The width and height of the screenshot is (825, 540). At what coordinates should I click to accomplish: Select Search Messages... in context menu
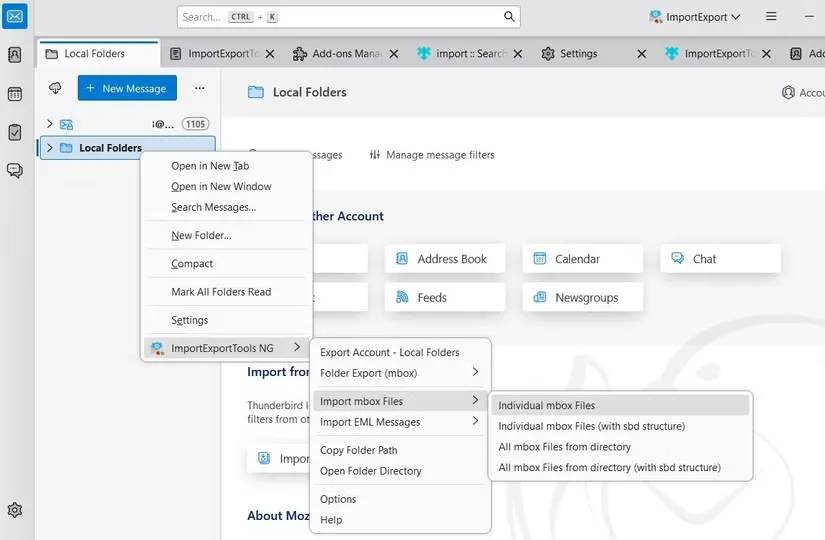[x=226, y=207]
